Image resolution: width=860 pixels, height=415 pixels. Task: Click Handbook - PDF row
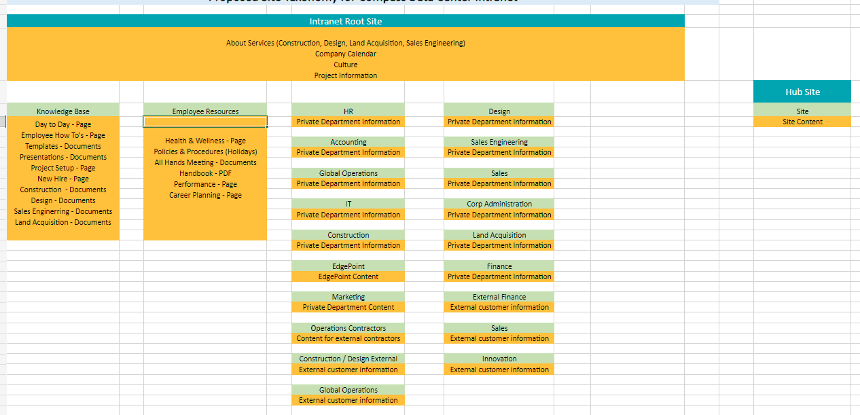[x=205, y=173]
